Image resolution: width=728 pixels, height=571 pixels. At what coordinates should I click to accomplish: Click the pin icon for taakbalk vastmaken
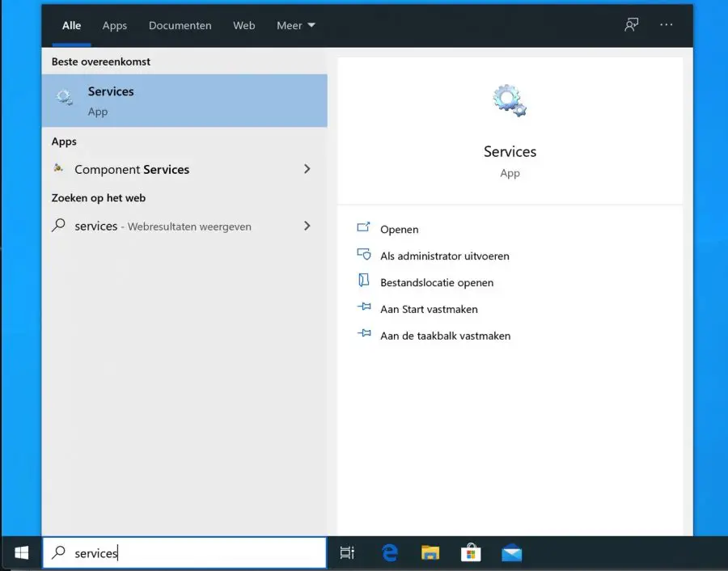[x=364, y=333]
